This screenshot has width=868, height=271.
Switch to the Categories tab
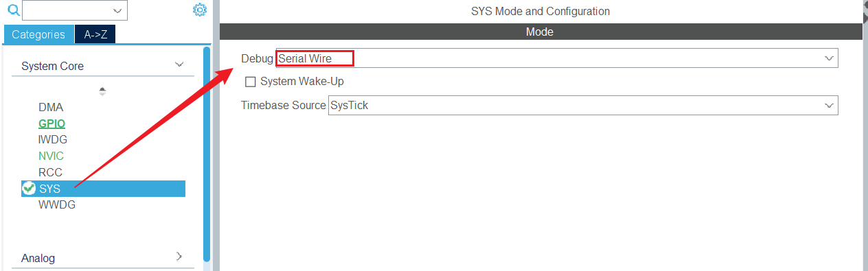point(38,34)
